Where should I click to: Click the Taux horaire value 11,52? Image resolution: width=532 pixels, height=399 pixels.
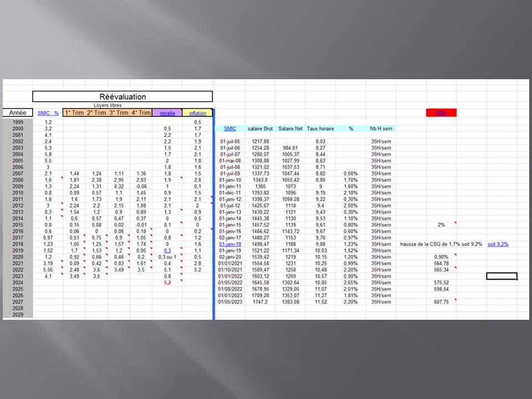[320, 301]
